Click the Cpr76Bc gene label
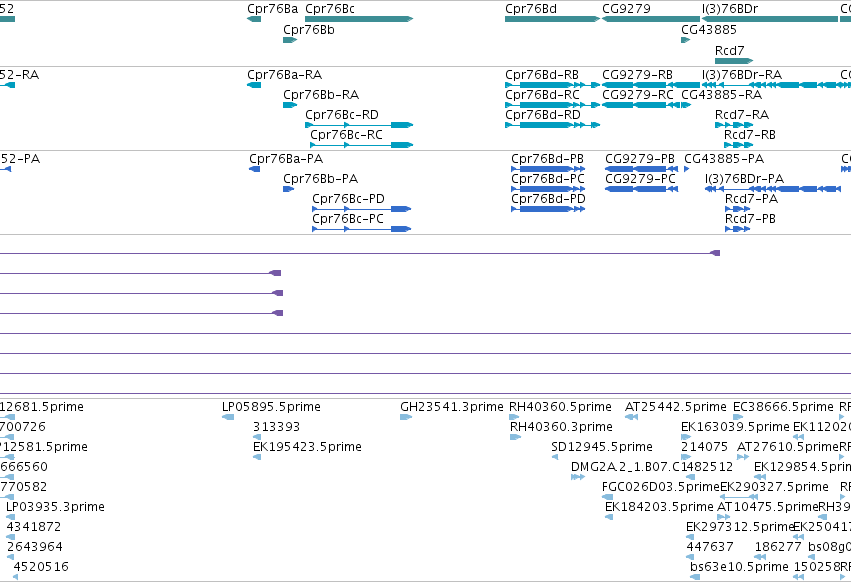Screen dimensions: 851x582 330,9
